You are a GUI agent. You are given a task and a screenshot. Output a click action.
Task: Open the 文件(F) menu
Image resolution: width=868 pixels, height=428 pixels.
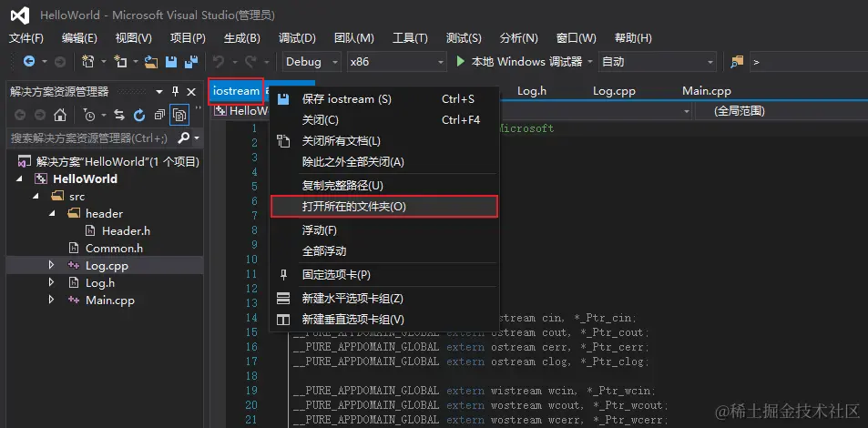[x=26, y=38]
